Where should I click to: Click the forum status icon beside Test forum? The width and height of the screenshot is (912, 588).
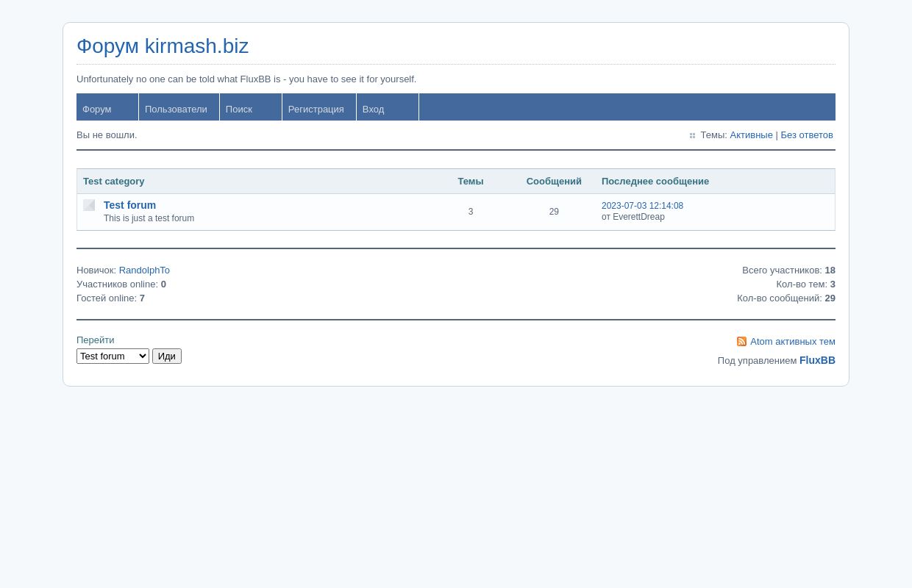[x=89, y=205]
